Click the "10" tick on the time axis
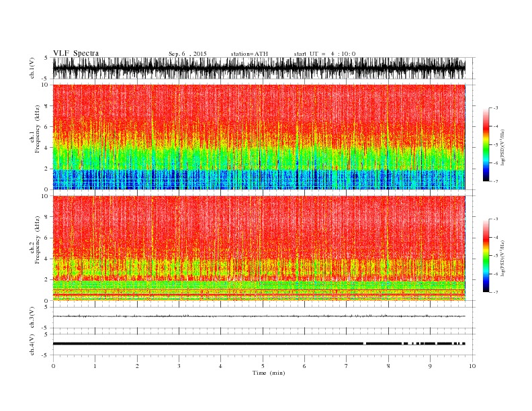 [472, 366]
